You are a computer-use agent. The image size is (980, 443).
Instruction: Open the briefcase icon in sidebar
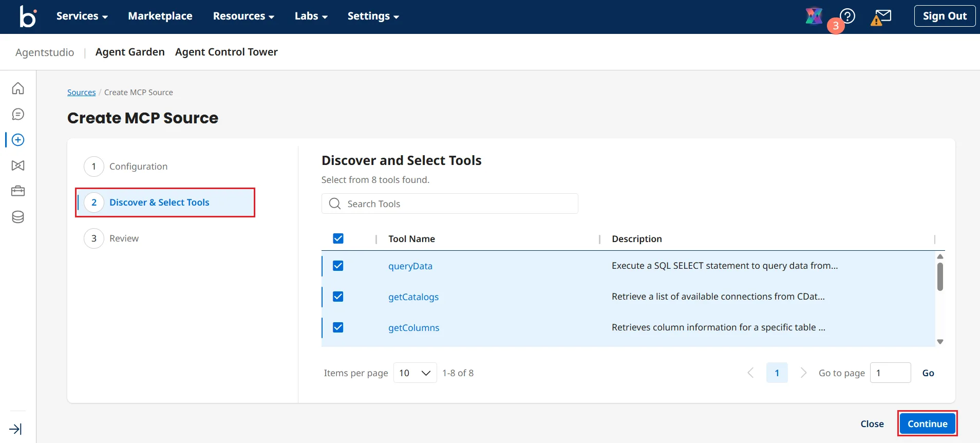[x=18, y=191]
